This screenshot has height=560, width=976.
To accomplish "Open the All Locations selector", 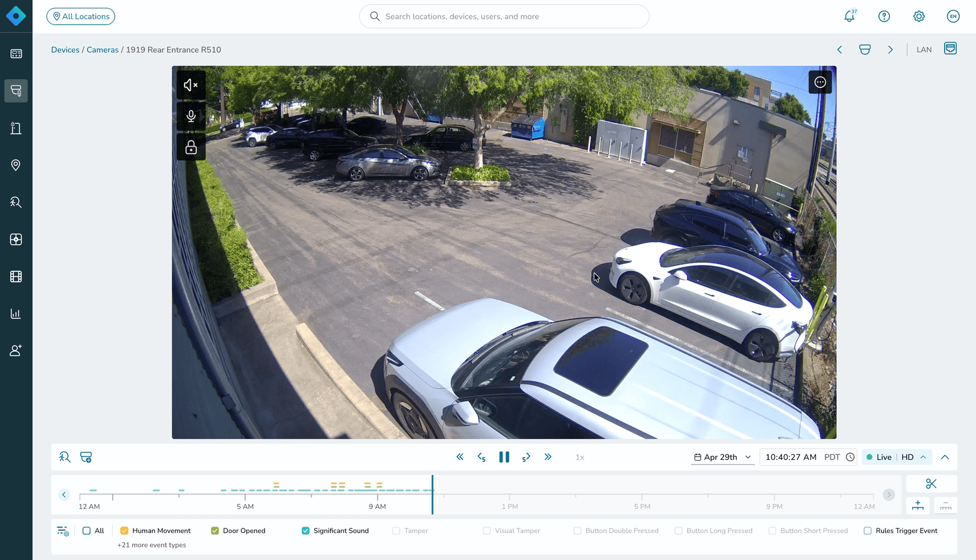I will tap(81, 16).
